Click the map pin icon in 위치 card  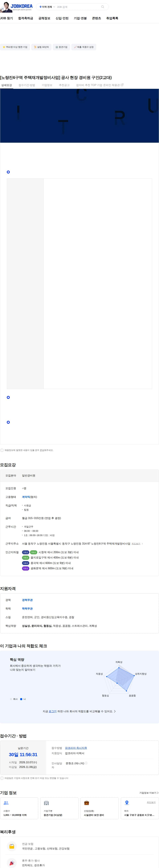click(127, 803)
